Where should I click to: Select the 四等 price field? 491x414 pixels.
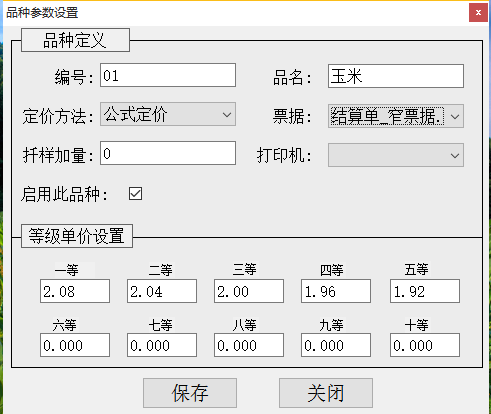tap(336, 291)
